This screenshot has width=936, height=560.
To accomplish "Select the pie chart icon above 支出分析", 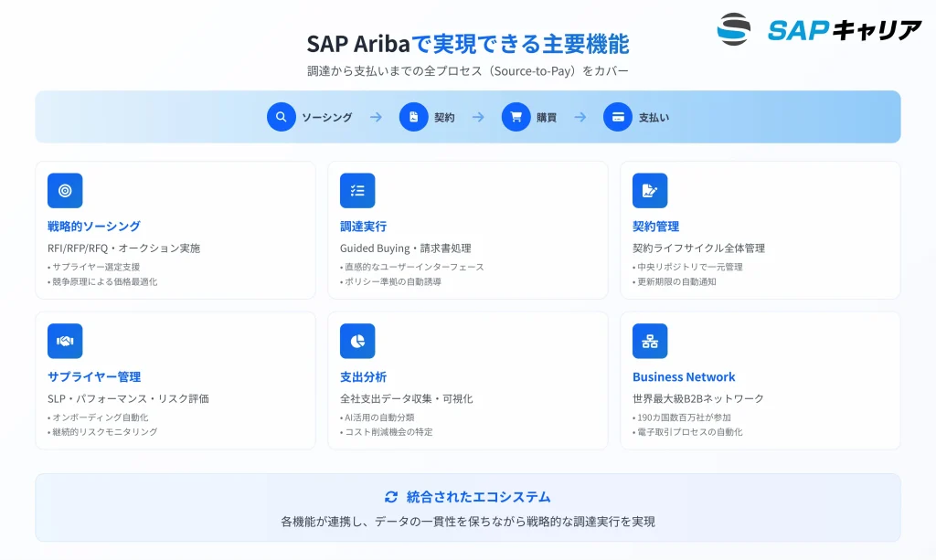I will coord(357,341).
